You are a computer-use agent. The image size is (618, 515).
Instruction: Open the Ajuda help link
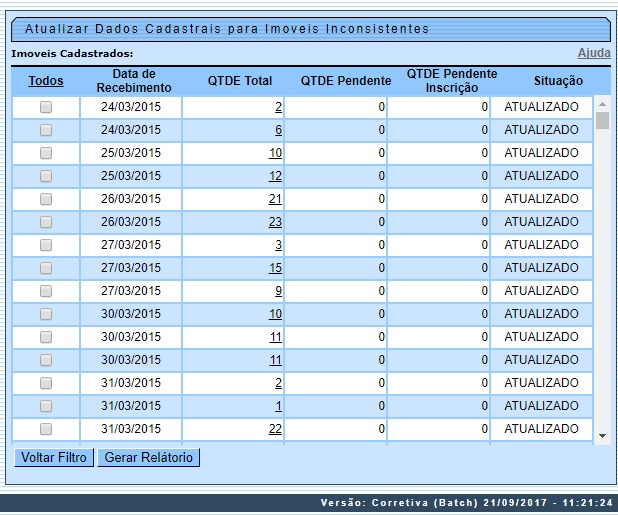(x=593, y=53)
